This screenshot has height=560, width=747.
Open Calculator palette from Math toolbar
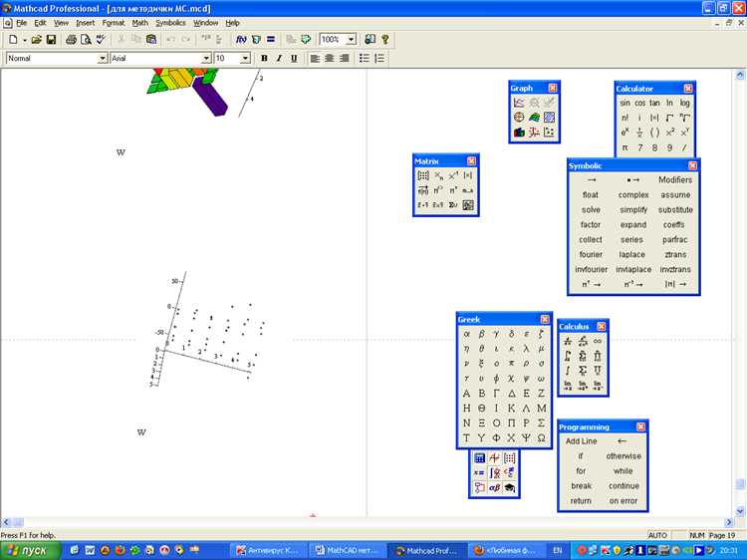(479, 458)
